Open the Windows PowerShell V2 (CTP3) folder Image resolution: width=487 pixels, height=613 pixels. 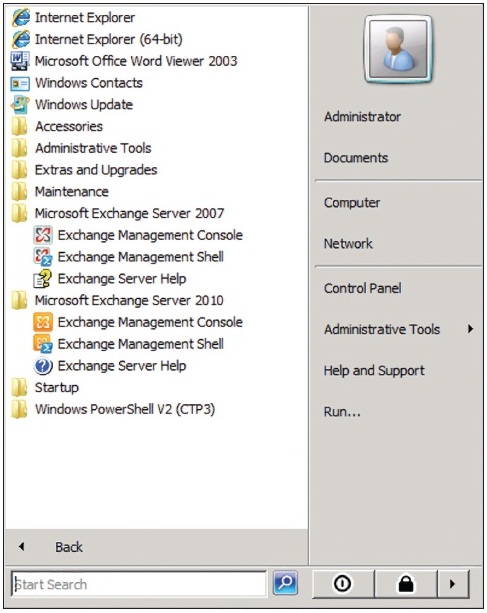pos(113,410)
